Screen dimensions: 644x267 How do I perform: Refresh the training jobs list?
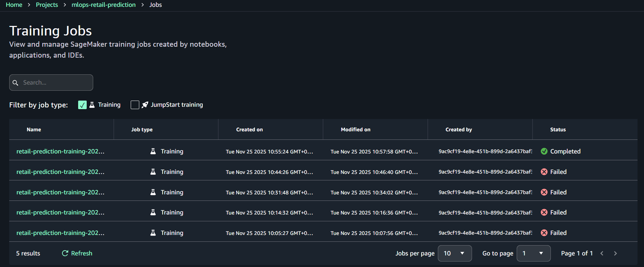[77, 253]
